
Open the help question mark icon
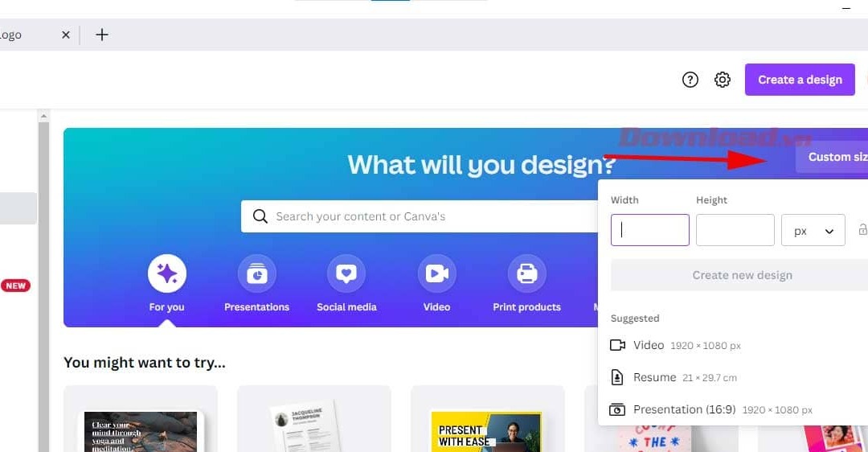(x=690, y=80)
